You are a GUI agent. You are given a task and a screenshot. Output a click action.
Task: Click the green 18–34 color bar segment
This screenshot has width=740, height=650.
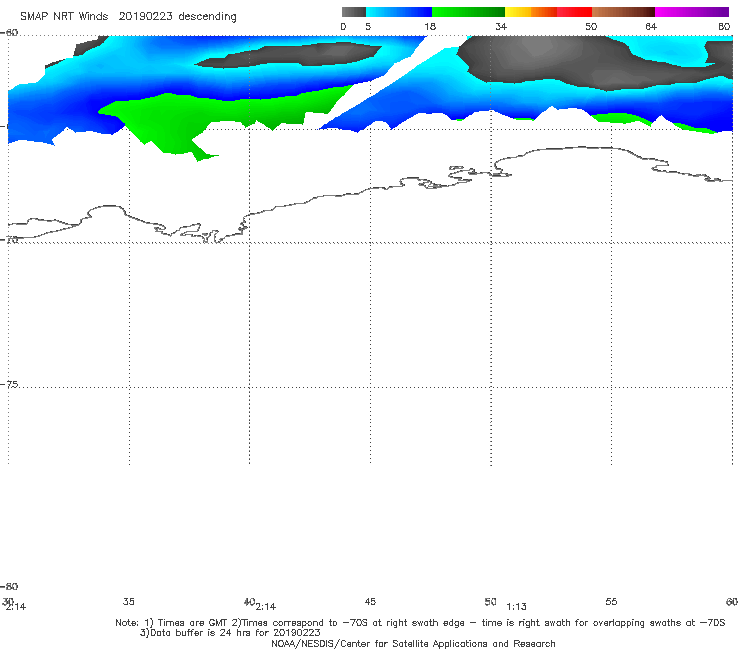point(468,12)
